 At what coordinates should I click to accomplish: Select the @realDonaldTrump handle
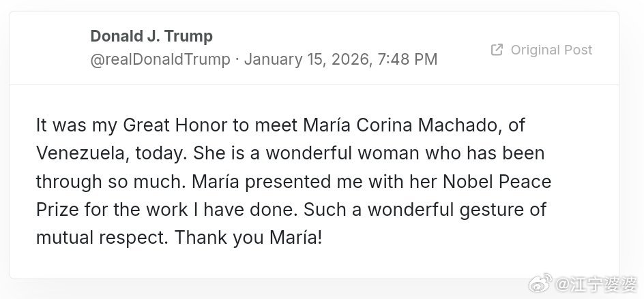pyautogui.click(x=160, y=59)
